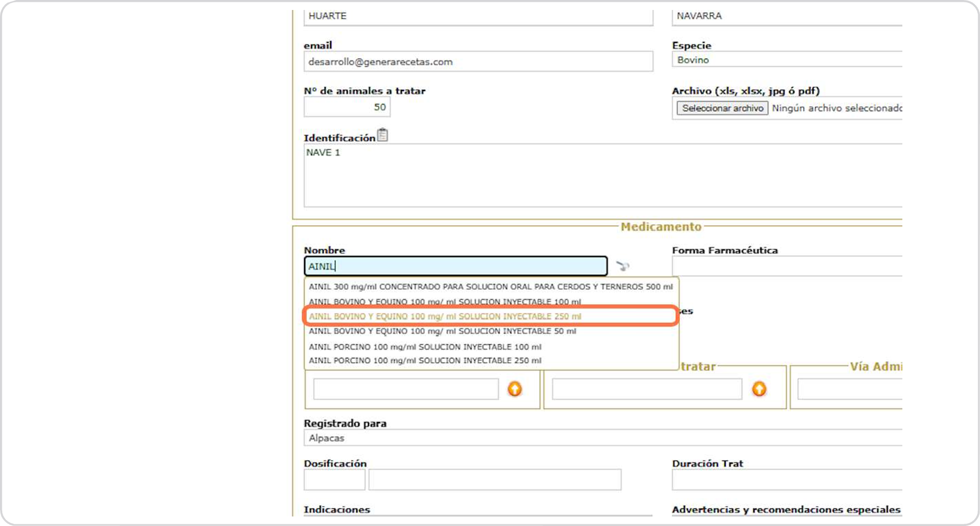Click left orange up-arrow icon
980x526 pixels.
point(514,389)
